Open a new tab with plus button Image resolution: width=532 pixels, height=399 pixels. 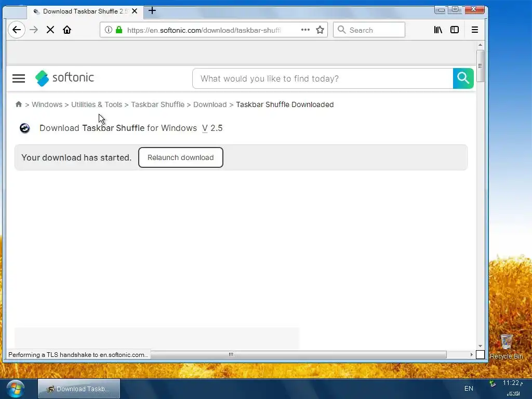[x=152, y=11]
